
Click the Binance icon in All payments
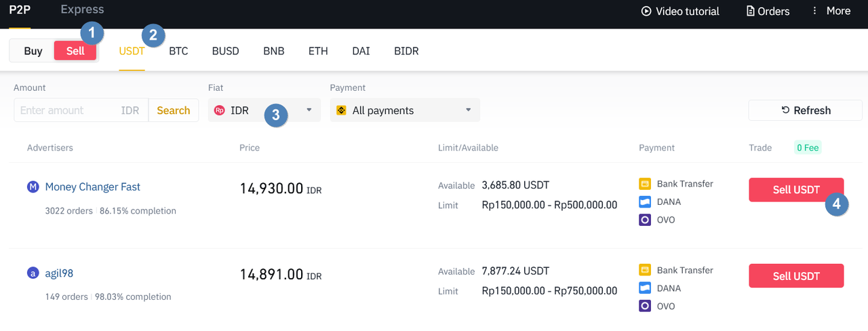pyautogui.click(x=341, y=110)
